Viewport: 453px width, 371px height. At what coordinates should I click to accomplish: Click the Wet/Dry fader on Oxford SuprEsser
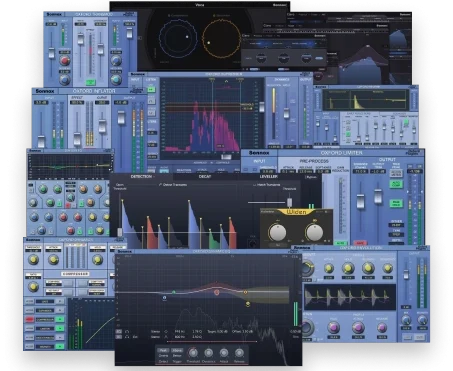(286, 113)
